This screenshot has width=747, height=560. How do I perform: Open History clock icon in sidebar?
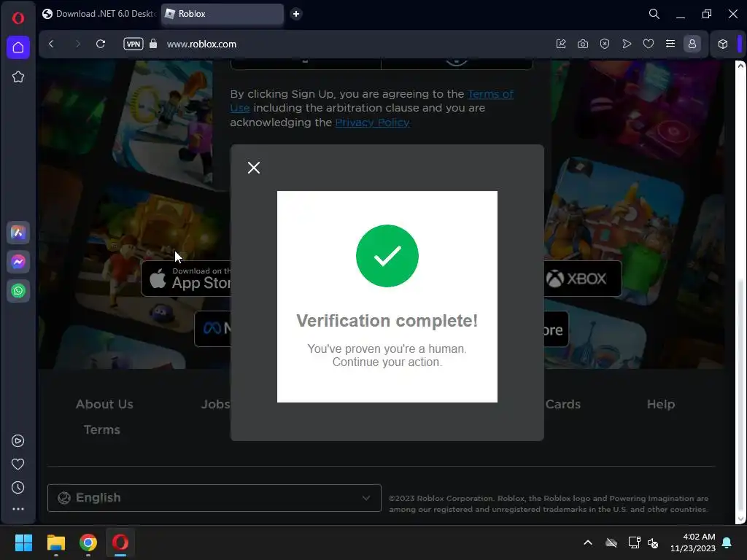point(18,488)
